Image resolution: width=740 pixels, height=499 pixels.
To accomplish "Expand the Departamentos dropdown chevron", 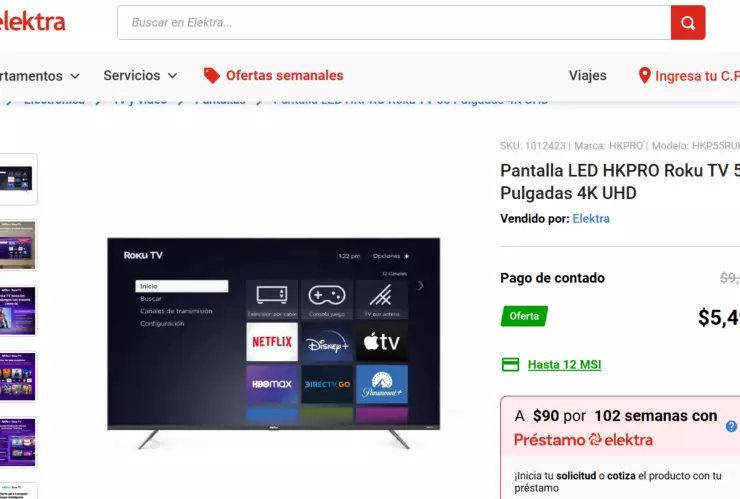I will click(x=75, y=76).
